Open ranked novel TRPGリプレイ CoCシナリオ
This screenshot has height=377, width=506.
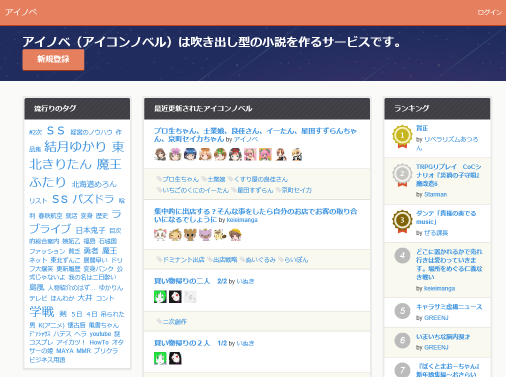(x=449, y=175)
